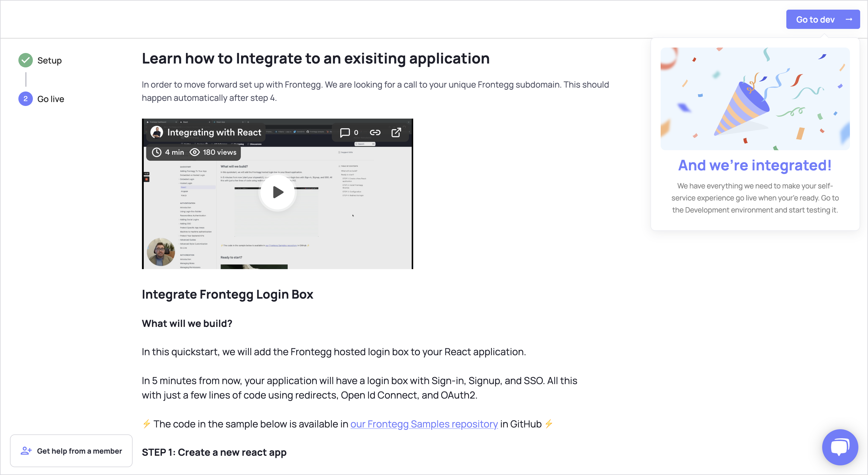Play the Integrating with React video
The width and height of the screenshot is (868, 475).
[278, 192]
